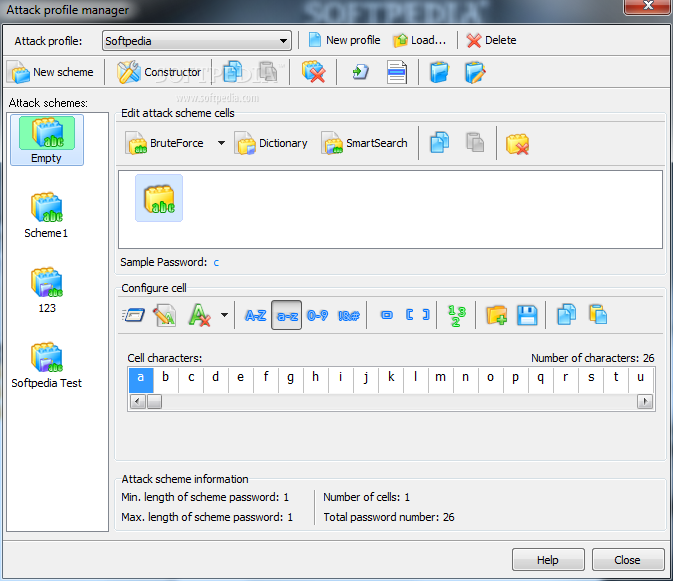Click the characters list left scroll arrow
This screenshot has height=581, width=673.
(x=137, y=402)
